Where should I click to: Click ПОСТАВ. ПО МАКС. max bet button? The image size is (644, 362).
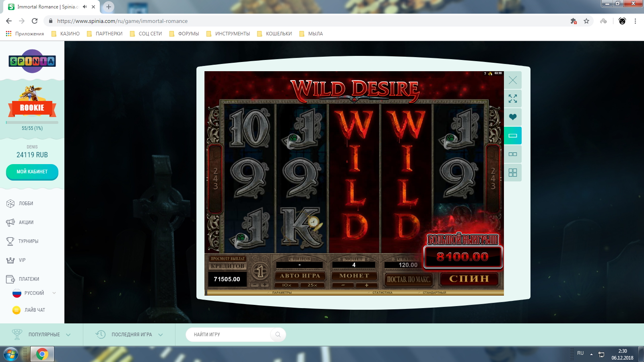[409, 279]
